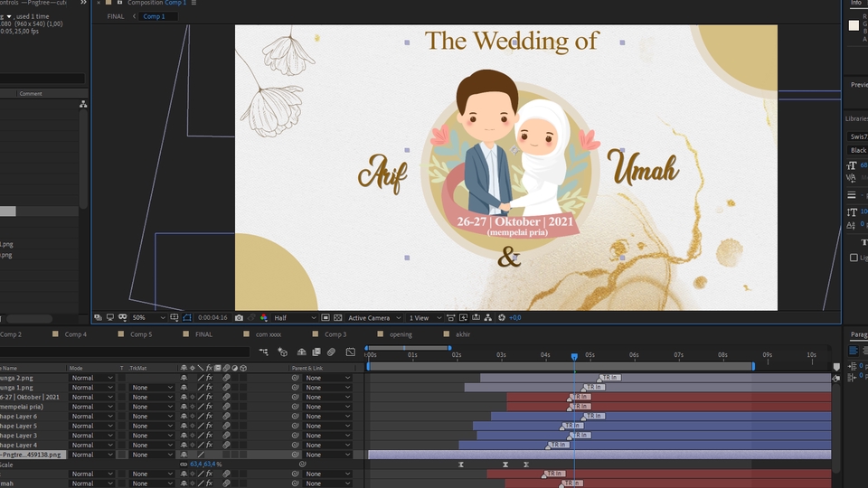Viewport: 868px width, 488px height.
Task: Toggle motion blur switch for Shape Layer 3
Action: pos(226,436)
